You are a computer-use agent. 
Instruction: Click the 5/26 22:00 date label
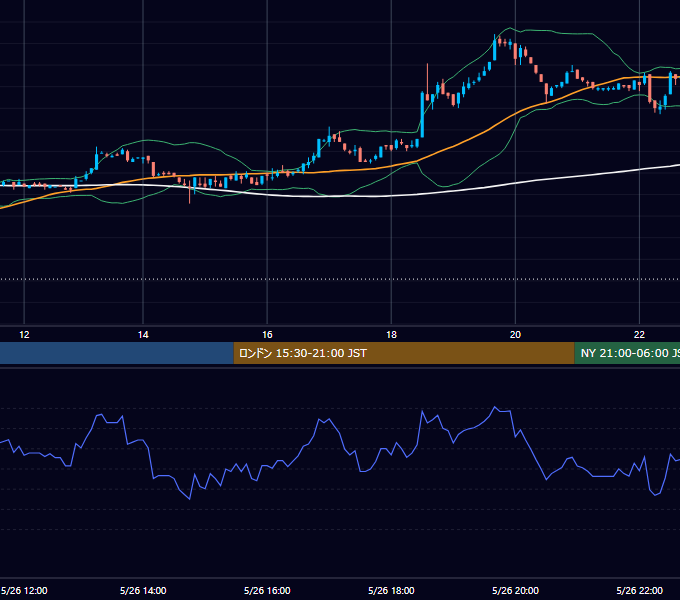(x=640, y=590)
